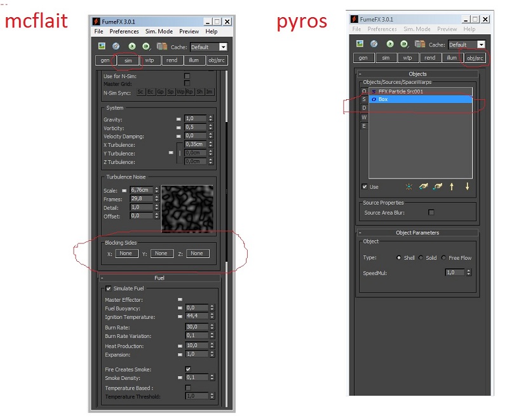Click the Vorticity animation key marker
The width and height of the screenshot is (507, 420).
pos(179,127)
